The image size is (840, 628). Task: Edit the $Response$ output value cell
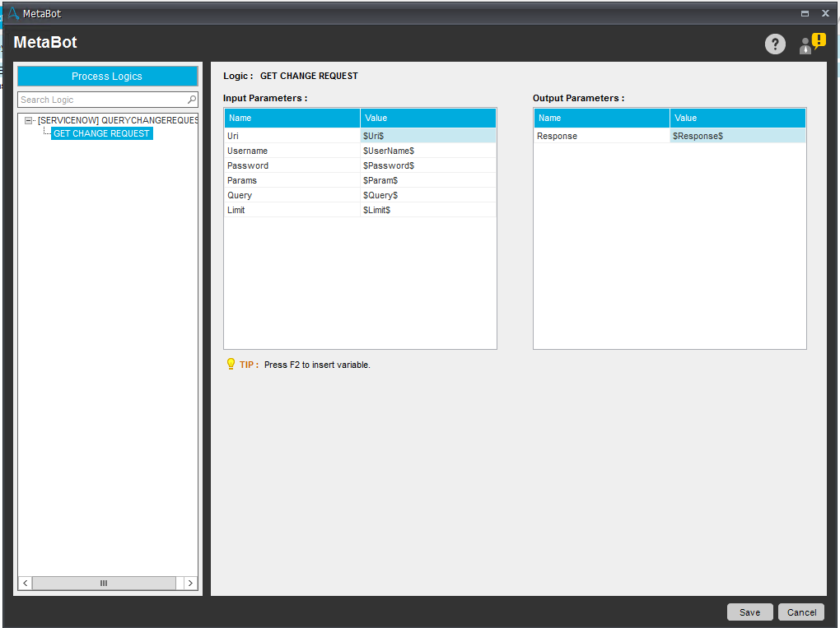(x=737, y=136)
